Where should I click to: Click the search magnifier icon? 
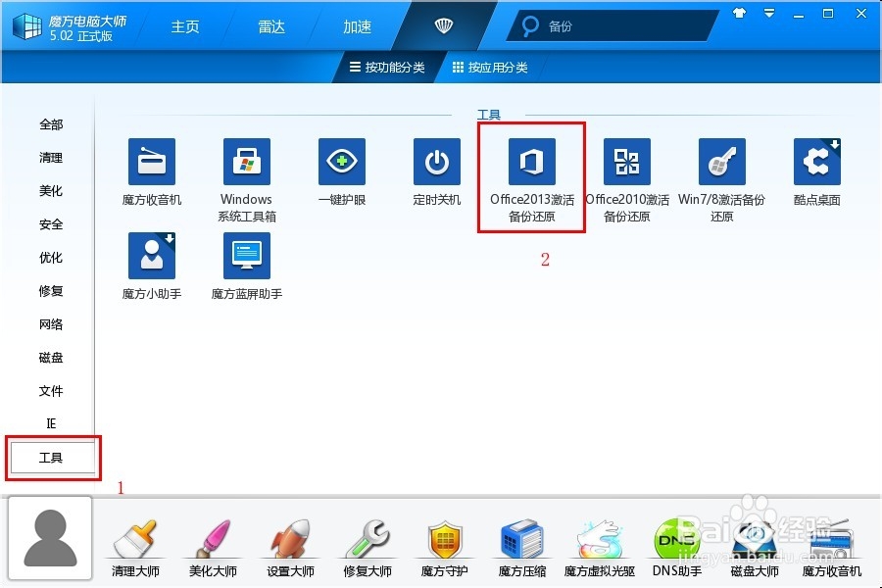(530, 25)
